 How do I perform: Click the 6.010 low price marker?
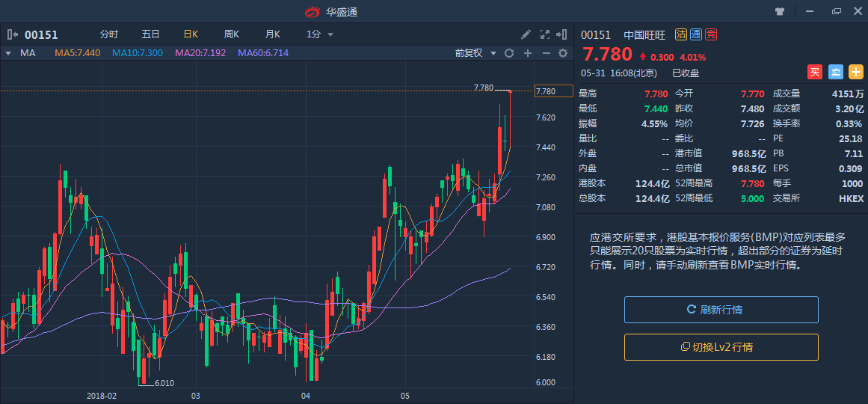[x=164, y=383]
